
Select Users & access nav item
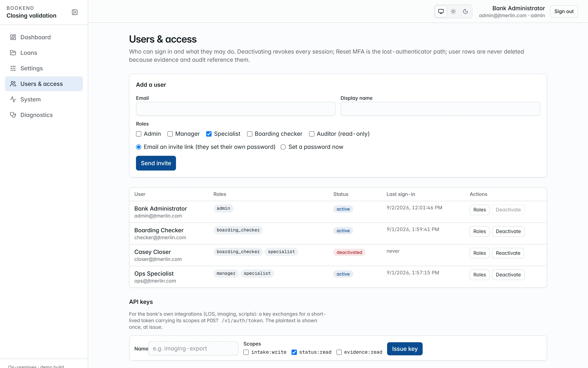[x=44, y=84]
